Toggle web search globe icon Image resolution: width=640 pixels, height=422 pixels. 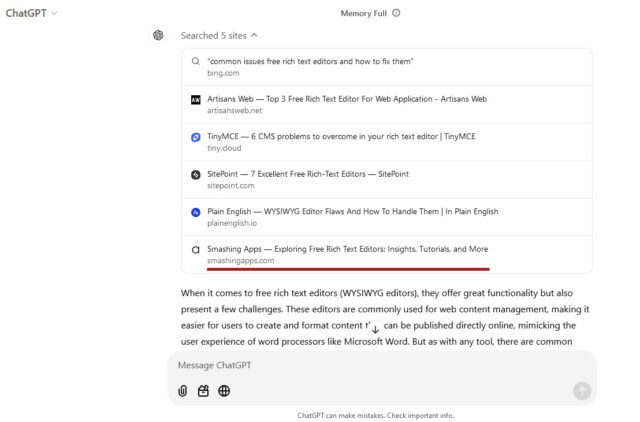point(224,391)
